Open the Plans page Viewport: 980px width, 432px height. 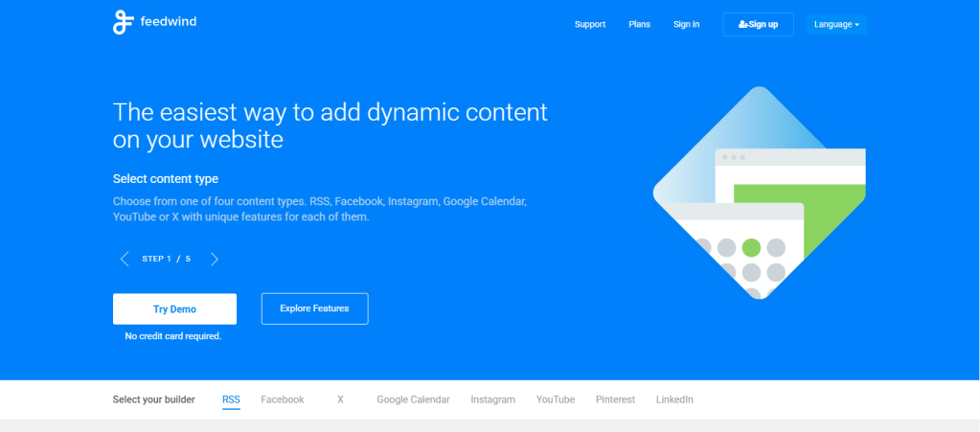point(639,24)
